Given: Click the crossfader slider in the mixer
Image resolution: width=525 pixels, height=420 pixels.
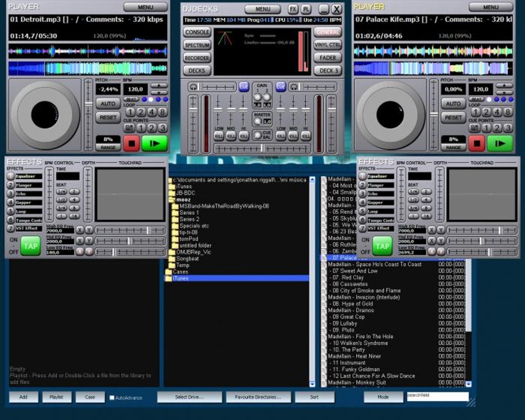Looking at the screenshot, I should click(x=262, y=148).
